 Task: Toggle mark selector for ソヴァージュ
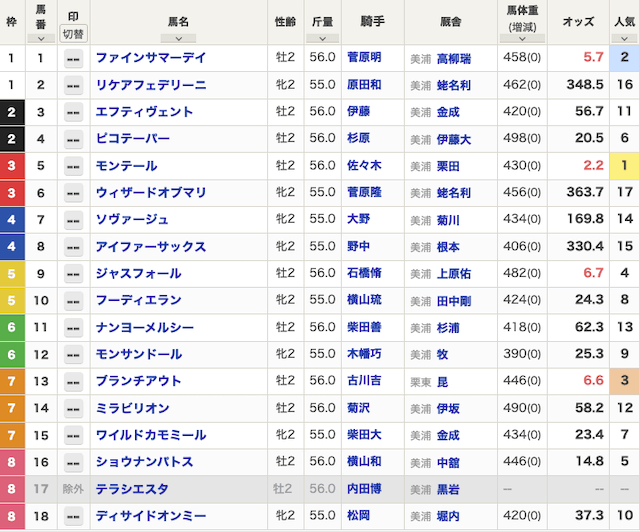click(x=73, y=220)
